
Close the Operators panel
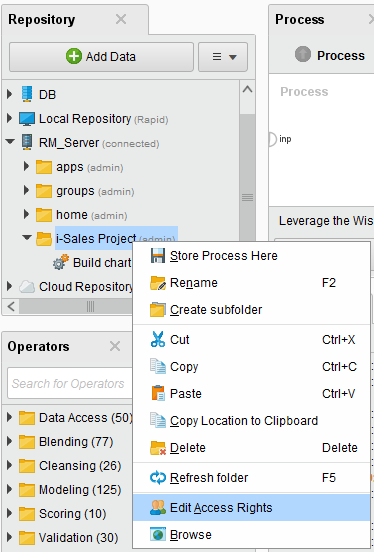tap(115, 346)
